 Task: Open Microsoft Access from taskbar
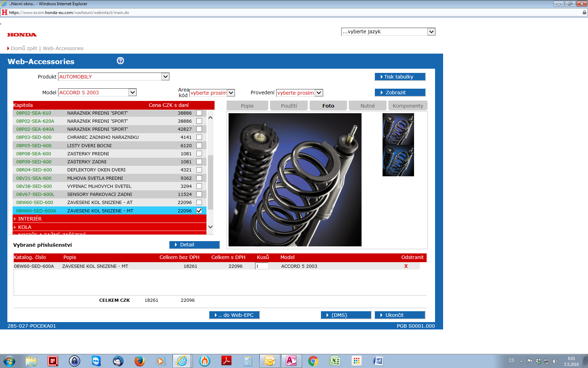pyautogui.click(x=291, y=361)
